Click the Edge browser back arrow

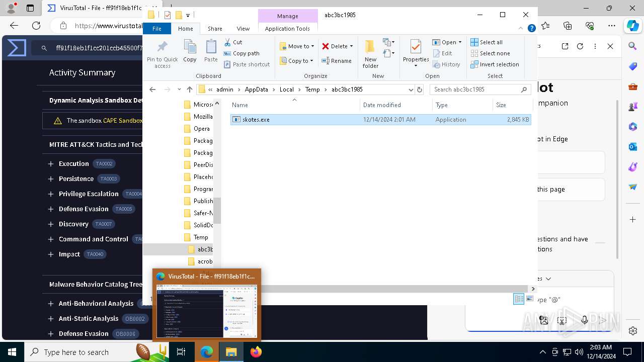pos(14,26)
